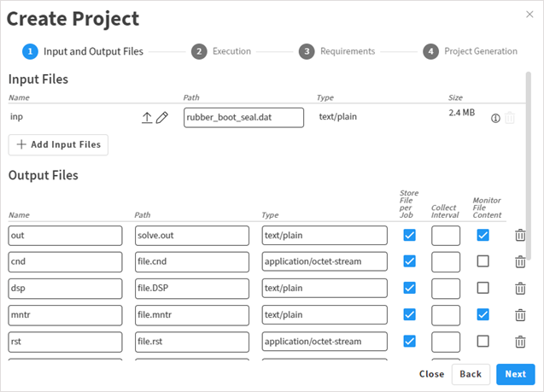
Task: Close the Create Project dialog with X
Action: [x=529, y=15]
